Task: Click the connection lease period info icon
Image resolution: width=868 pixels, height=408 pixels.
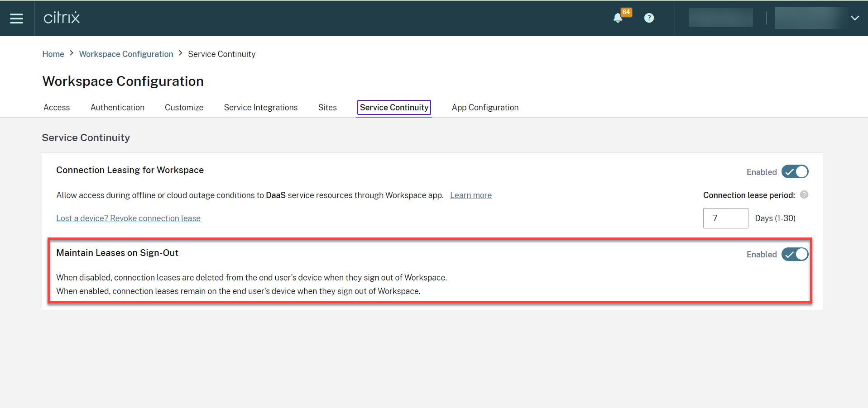Action: tap(804, 195)
